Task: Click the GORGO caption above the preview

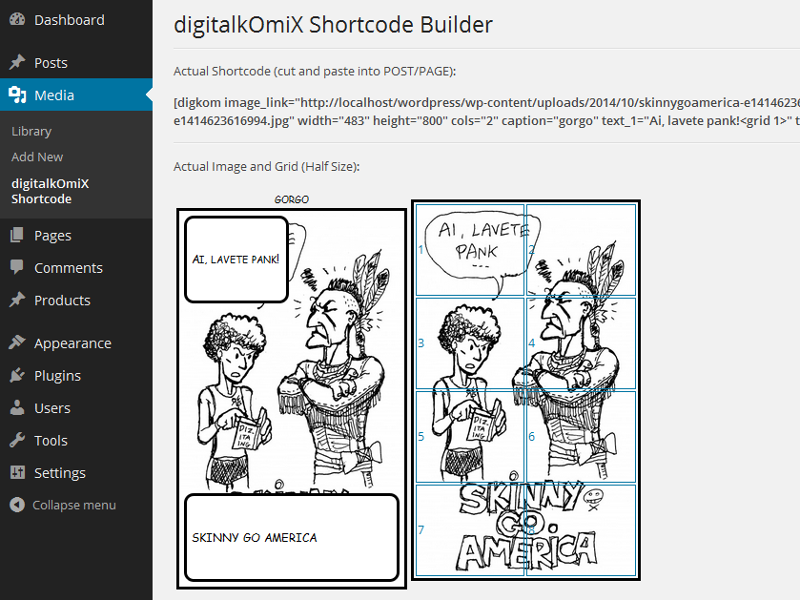Action: [291, 199]
